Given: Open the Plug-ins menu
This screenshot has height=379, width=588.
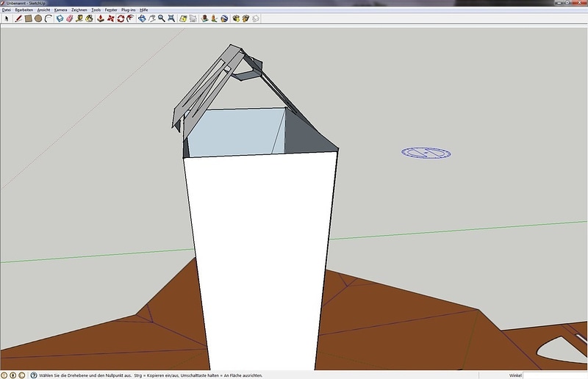Looking at the screenshot, I should point(128,10).
